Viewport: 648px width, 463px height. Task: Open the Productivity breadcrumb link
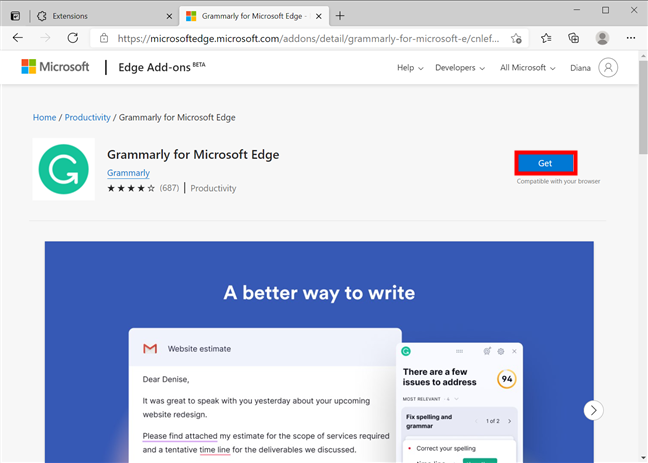tap(88, 117)
